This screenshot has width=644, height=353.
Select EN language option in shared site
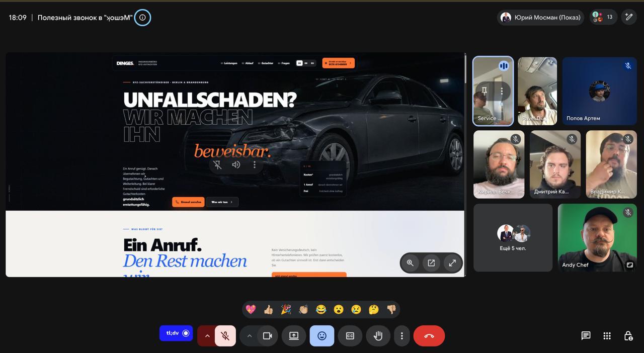click(306, 63)
